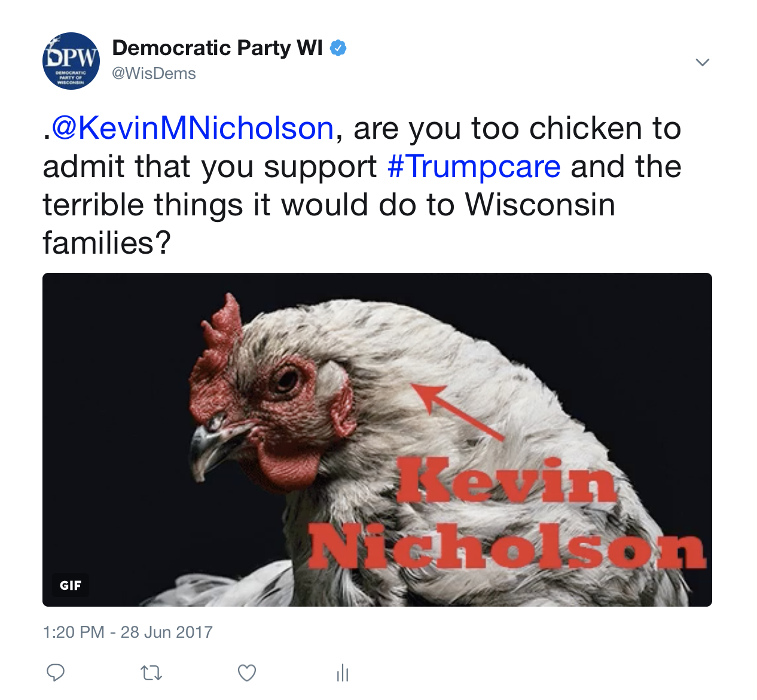The image size is (757, 700).
Task: Click the red Kevin Nicholson caption text
Action: tap(506, 515)
